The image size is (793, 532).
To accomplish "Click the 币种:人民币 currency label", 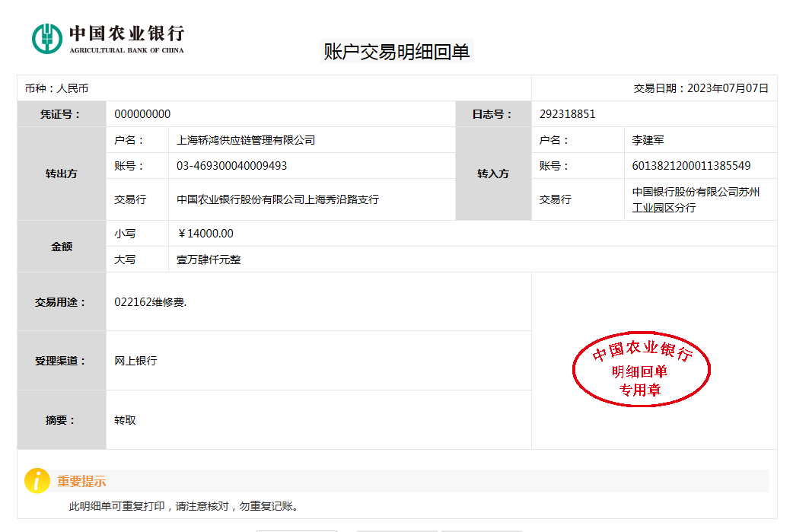I will click(57, 88).
